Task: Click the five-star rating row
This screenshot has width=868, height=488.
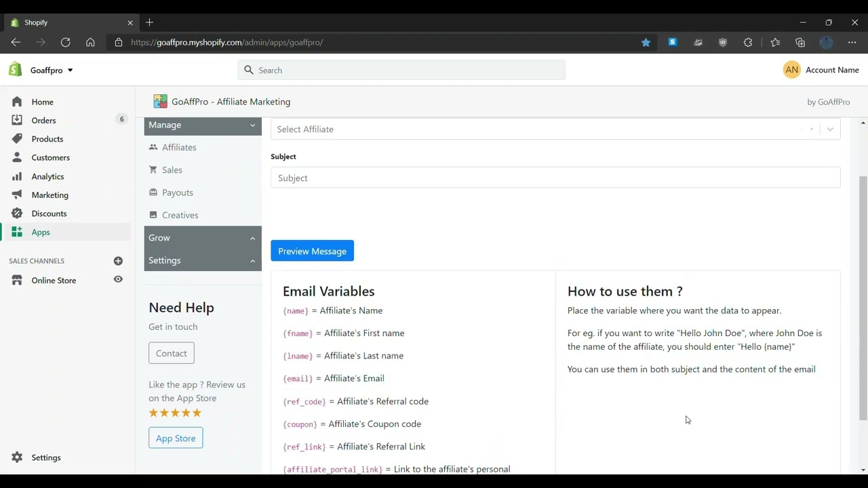Action: point(175,413)
